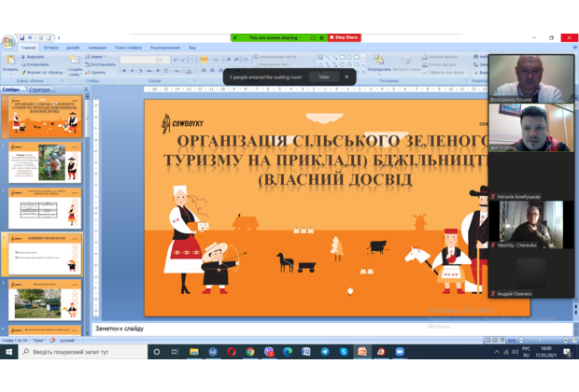Open Google Chrome from the taskbar
Viewport: 579px width, 392px height.
pyautogui.click(x=250, y=352)
